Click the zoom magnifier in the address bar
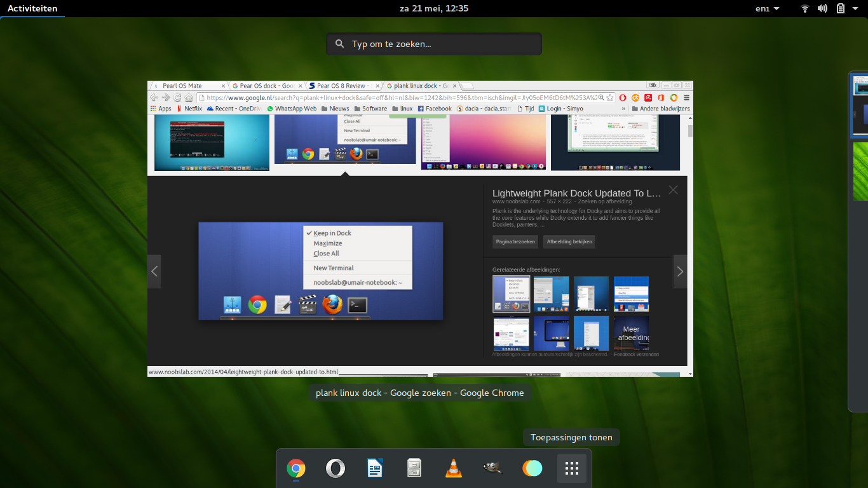Viewport: 868px width, 488px height. point(600,98)
